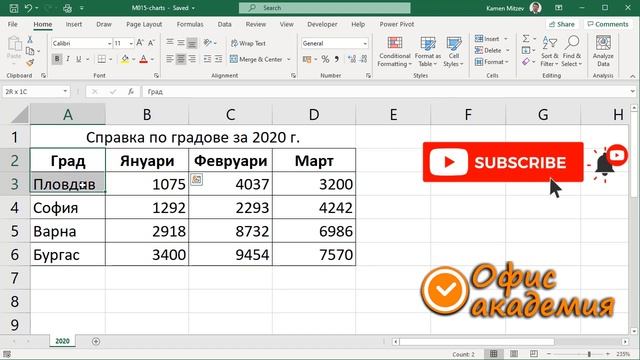Open the Calibri font name dropdown
The image size is (640, 360).
coord(110,43)
